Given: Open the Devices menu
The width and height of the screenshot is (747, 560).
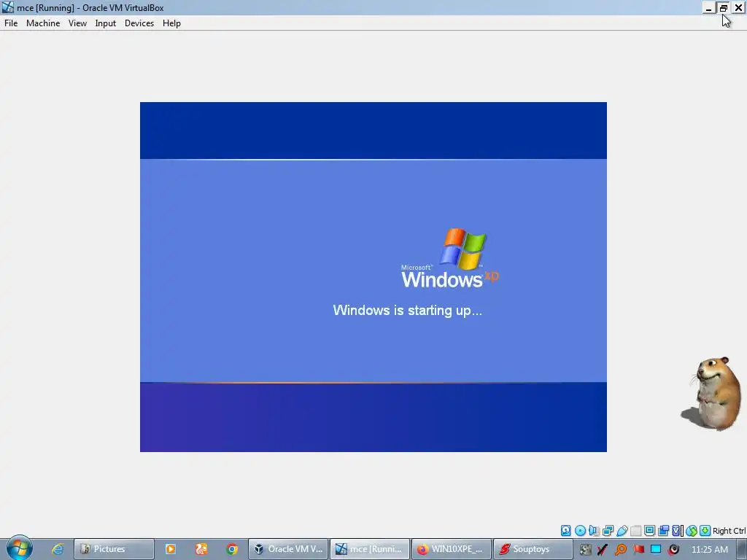Looking at the screenshot, I should click(x=139, y=23).
